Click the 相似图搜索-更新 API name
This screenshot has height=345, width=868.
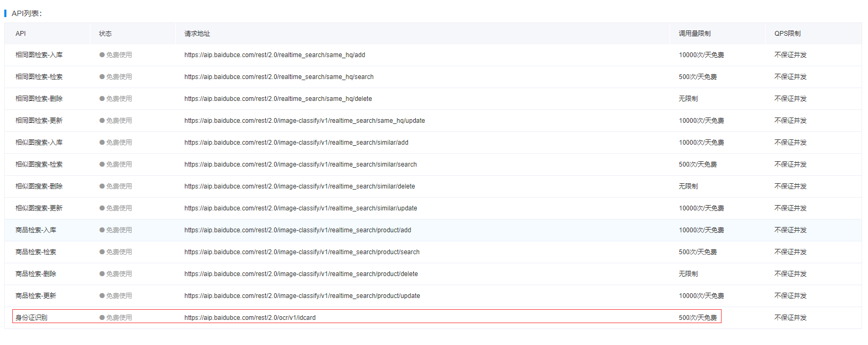(39, 208)
